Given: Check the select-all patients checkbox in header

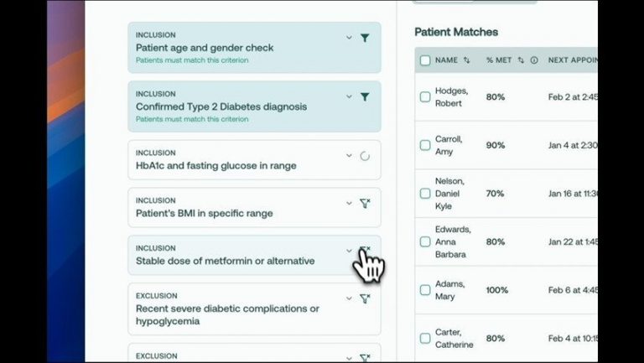Looking at the screenshot, I should click(425, 60).
